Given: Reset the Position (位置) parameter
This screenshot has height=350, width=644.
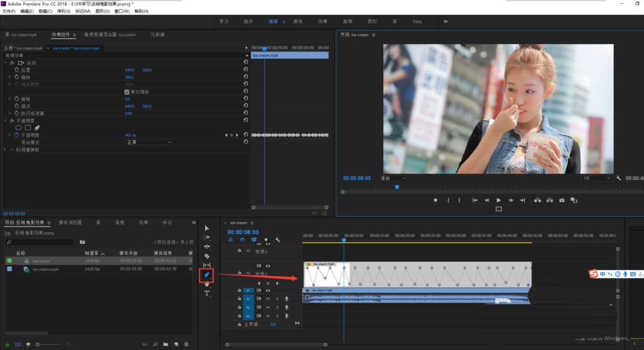Looking at the screenshot, I should pos(245,70).
